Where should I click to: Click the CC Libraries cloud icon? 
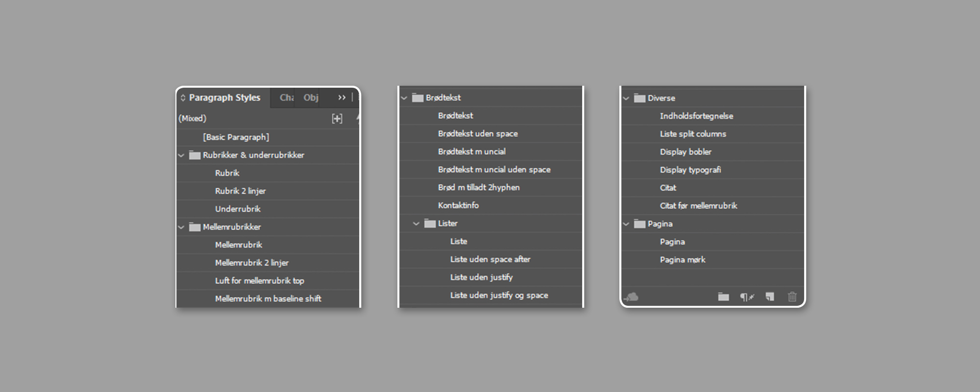[x=631, y=297]
